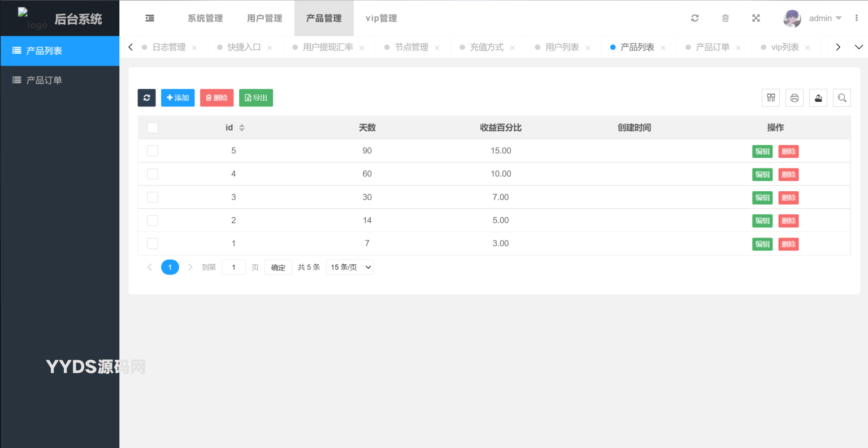The height and width of the screenshot is (448, 868).
Task: Open the tab list chevron dropdown
Action: pos(858,47)
